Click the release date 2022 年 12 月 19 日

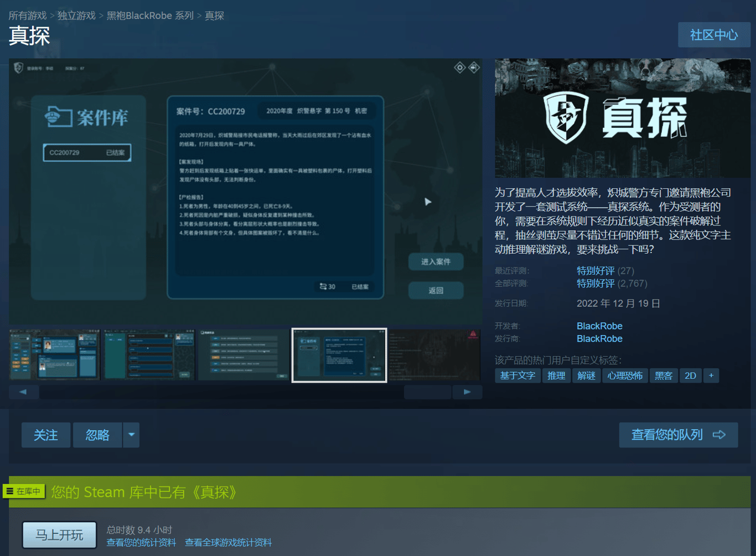click(x=618, y=303)
